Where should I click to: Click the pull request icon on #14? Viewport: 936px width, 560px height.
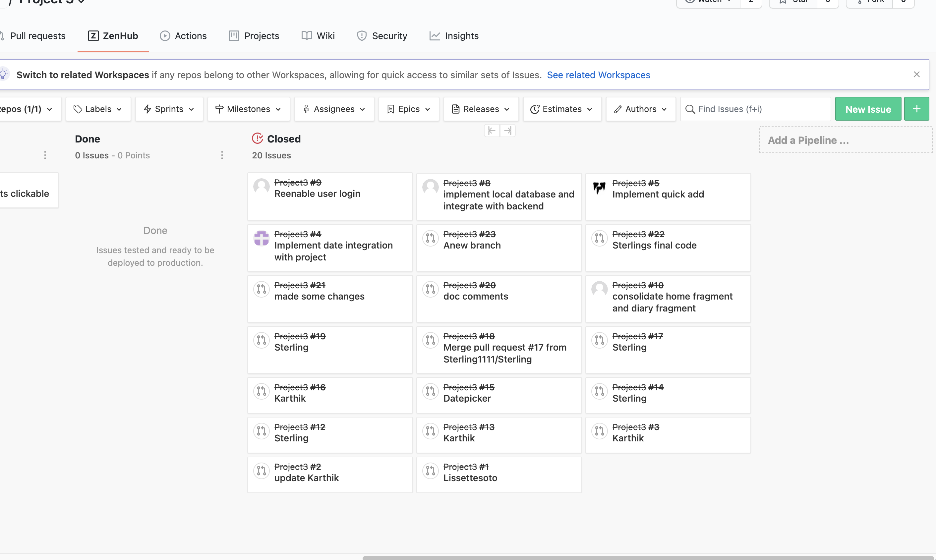(x=599, y=391)
